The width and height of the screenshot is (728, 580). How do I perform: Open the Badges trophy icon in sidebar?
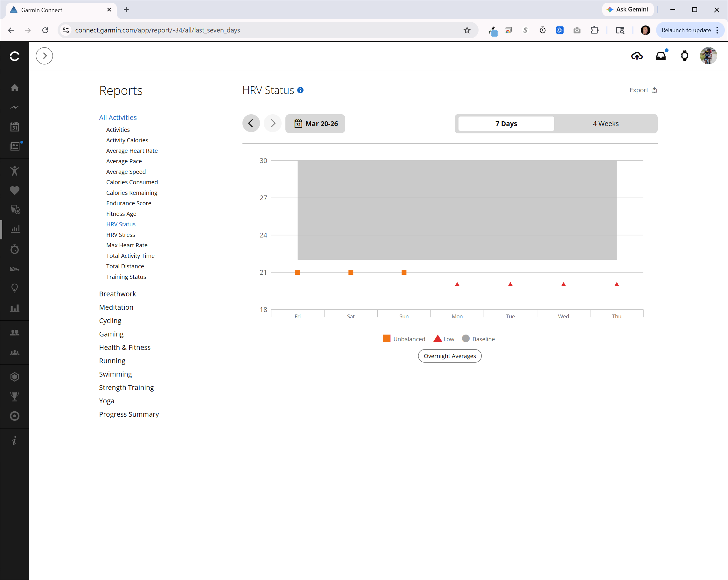click(x=15, y=396)
